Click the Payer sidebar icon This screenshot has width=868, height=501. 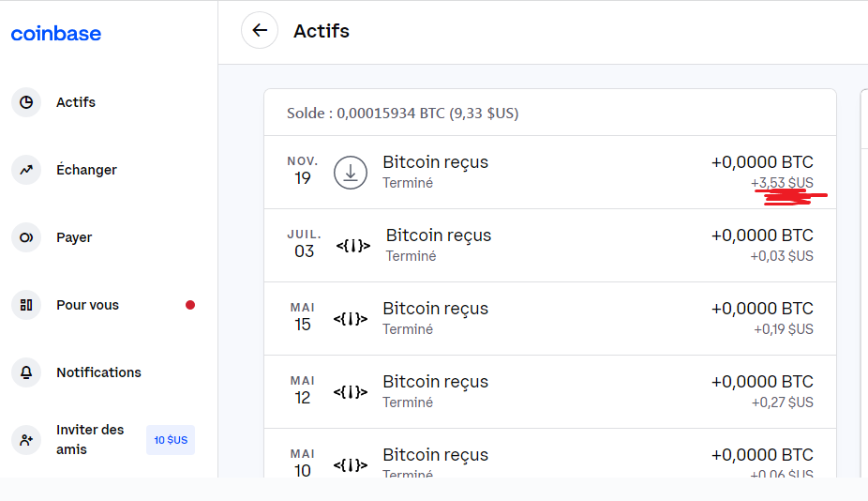[x=26, y=237]
